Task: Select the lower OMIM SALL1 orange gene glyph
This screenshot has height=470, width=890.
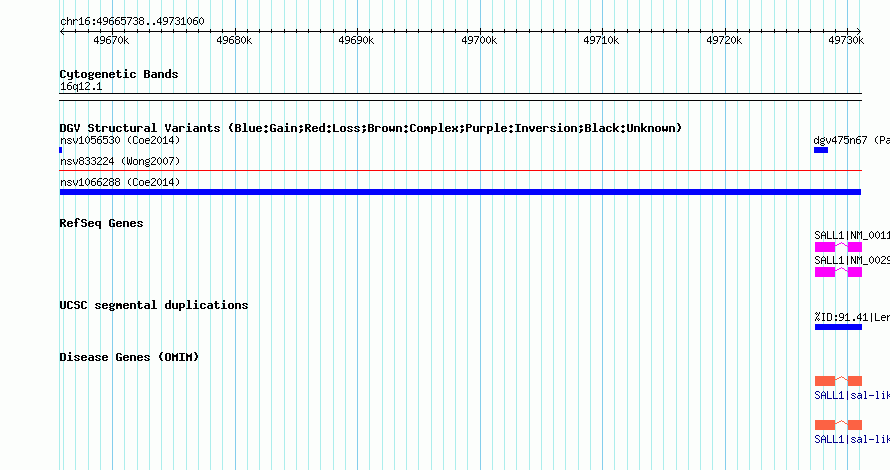Action: pyautogui.click(x=838, y=425)
